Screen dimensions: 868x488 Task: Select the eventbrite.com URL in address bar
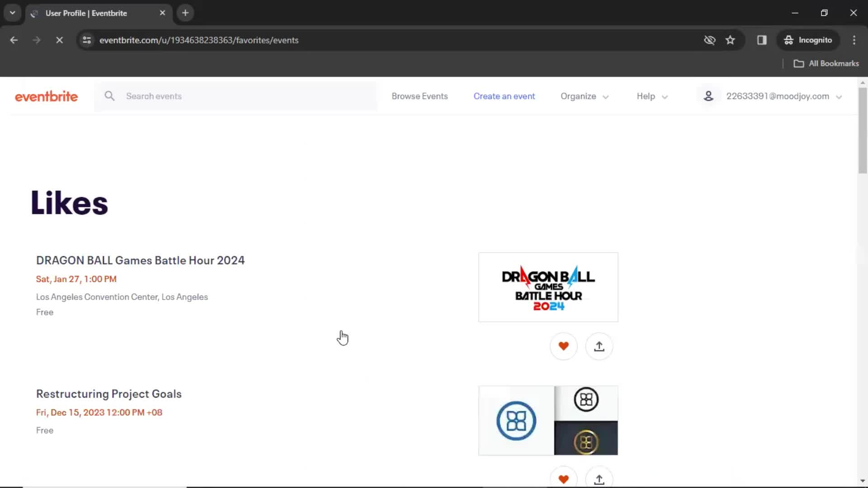pyautogui.click(x=199, y=40)
